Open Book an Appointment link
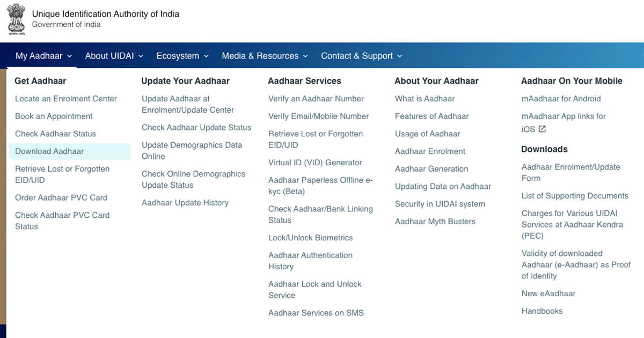 (54, 116)
